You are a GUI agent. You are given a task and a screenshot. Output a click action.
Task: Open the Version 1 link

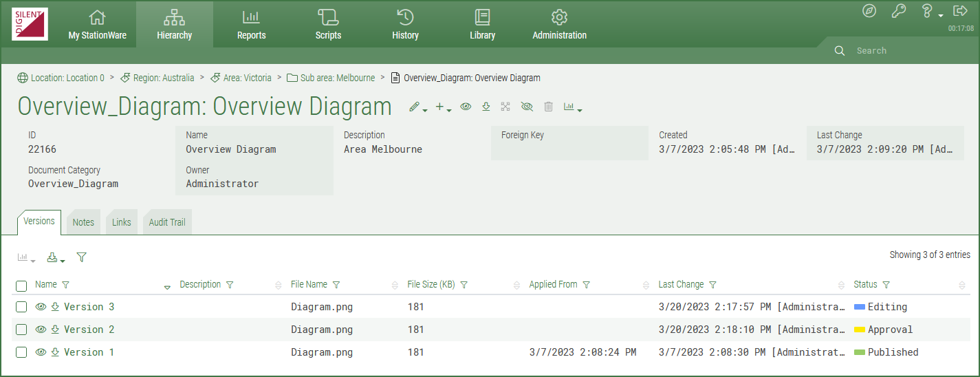pos(89,352)
